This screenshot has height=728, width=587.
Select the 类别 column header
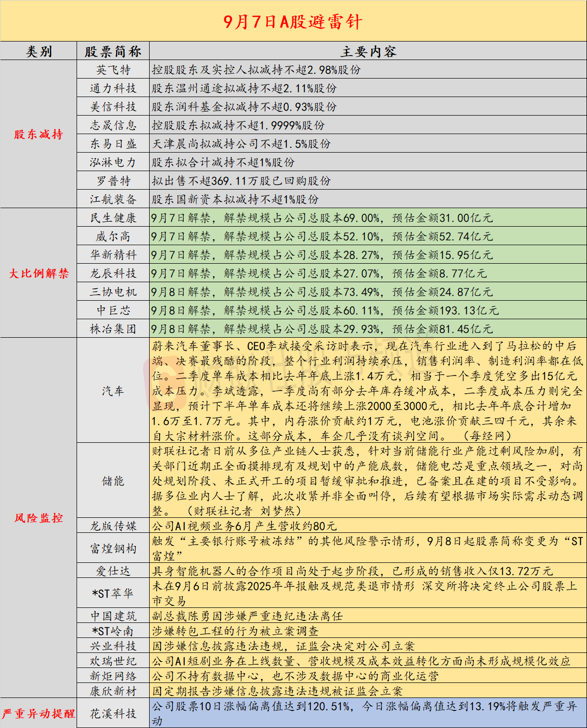click(39, 51)
